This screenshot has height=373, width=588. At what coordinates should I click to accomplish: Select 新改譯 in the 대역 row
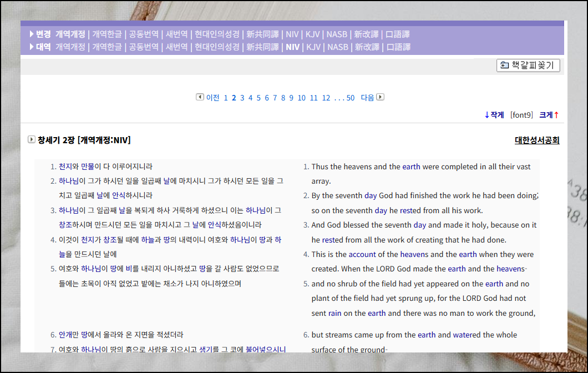(367, 47)
